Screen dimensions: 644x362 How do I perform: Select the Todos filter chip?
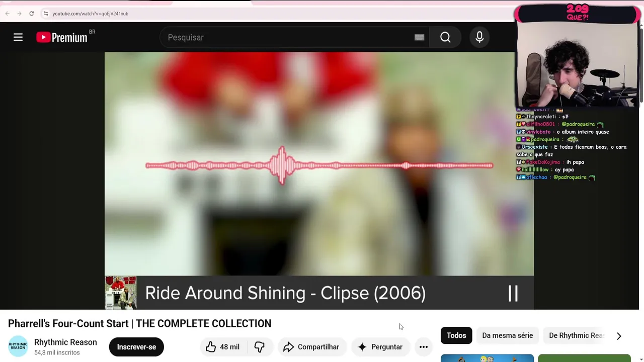[x=456, y=335]
